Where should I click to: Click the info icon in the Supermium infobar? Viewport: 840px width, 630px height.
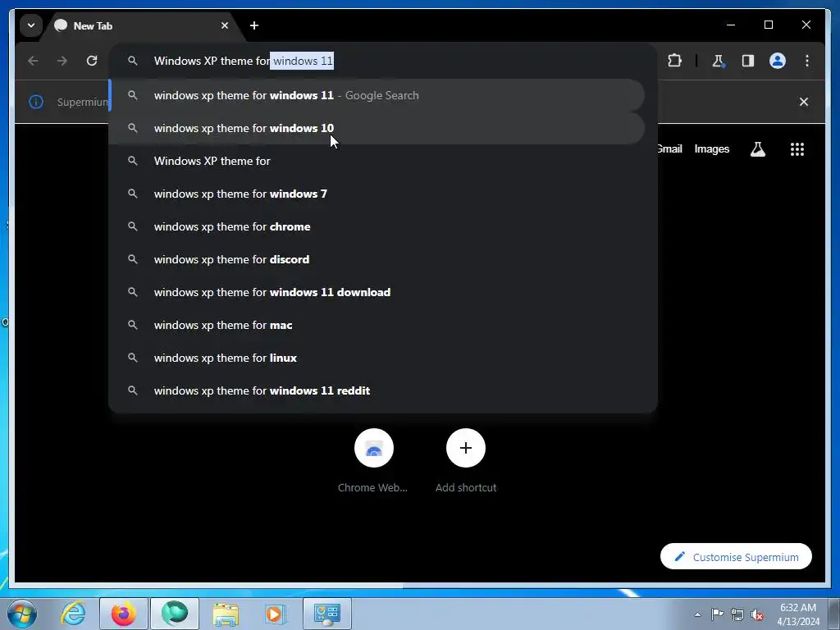tap(36, 102)
